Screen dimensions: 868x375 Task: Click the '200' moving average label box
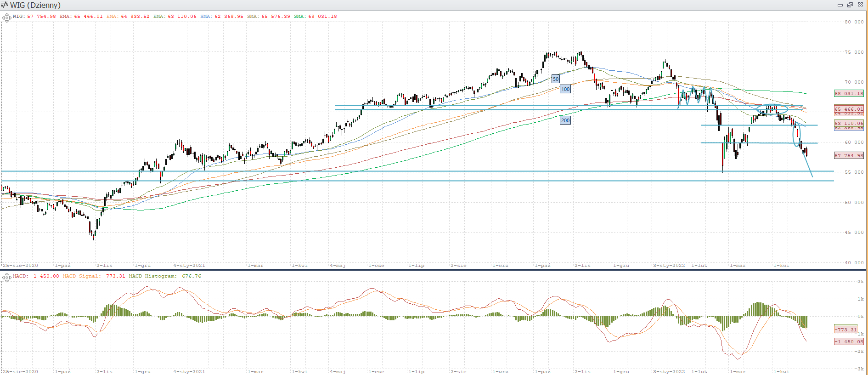point(565,120)
